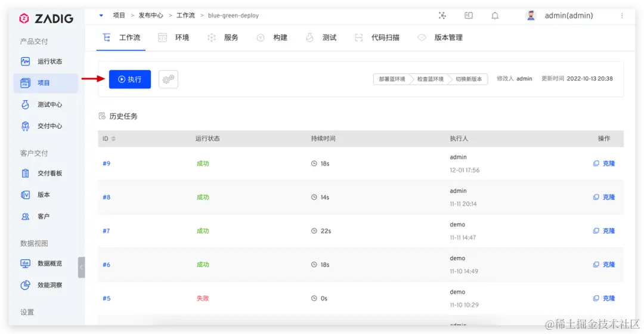The image size is (644, 334).
Task: Clone task #9 with 克隆
Action: (604, 163)
